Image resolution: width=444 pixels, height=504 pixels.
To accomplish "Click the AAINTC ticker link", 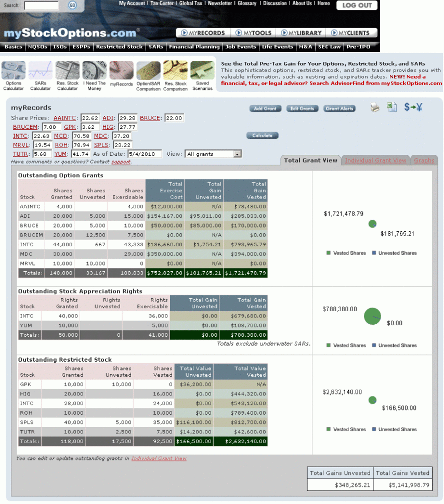I will click(x=64, y=118).
